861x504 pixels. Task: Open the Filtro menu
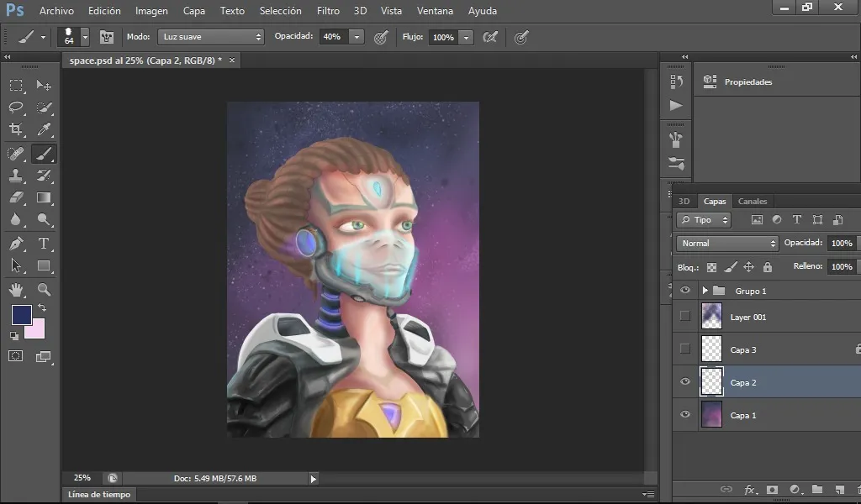[328, 11]
